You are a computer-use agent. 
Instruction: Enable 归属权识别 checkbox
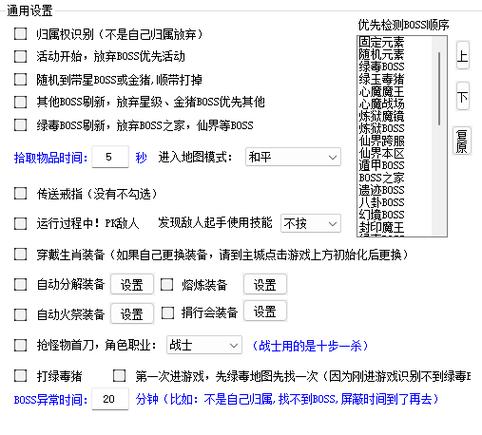(20, 34)
